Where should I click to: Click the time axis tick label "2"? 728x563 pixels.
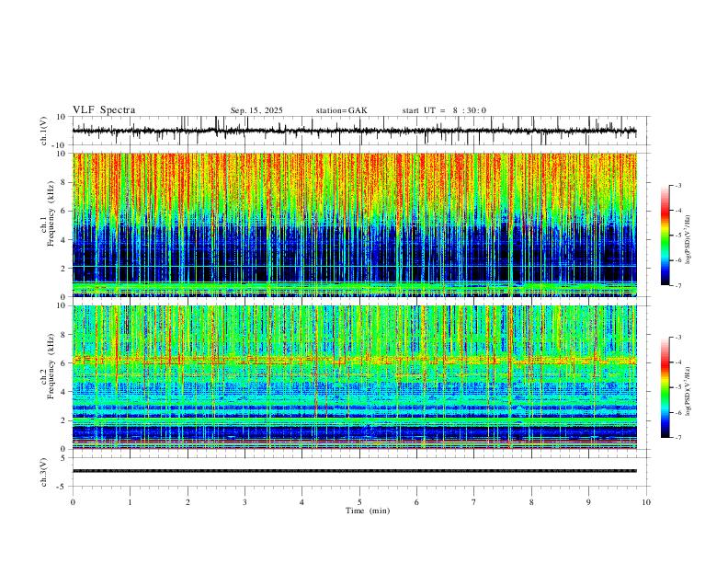pyautogui.click(x=188, y=502)
